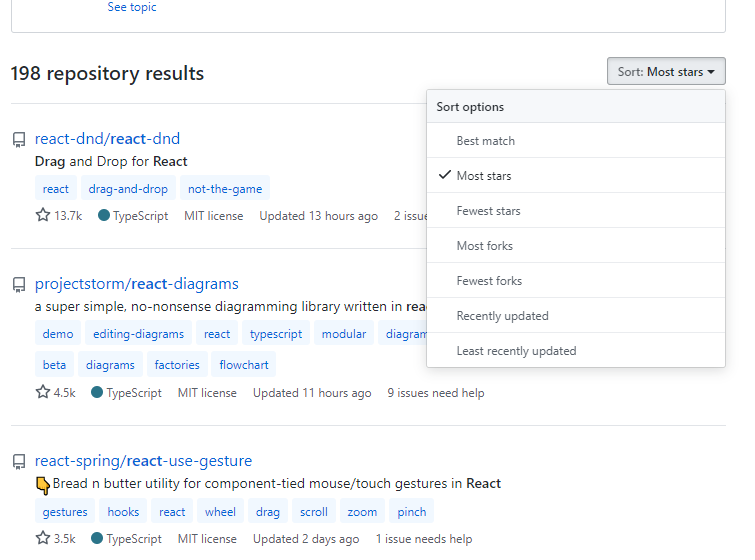Click MIT license text for react-use-gesture
Viewport: 755px width, 560px height.
point(207,539)
